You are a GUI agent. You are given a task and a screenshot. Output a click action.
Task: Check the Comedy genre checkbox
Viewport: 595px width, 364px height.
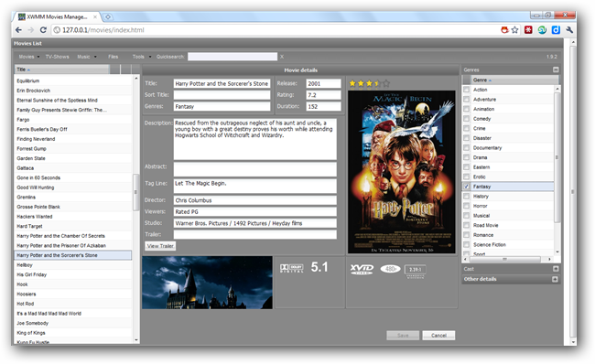pos(466,119)
